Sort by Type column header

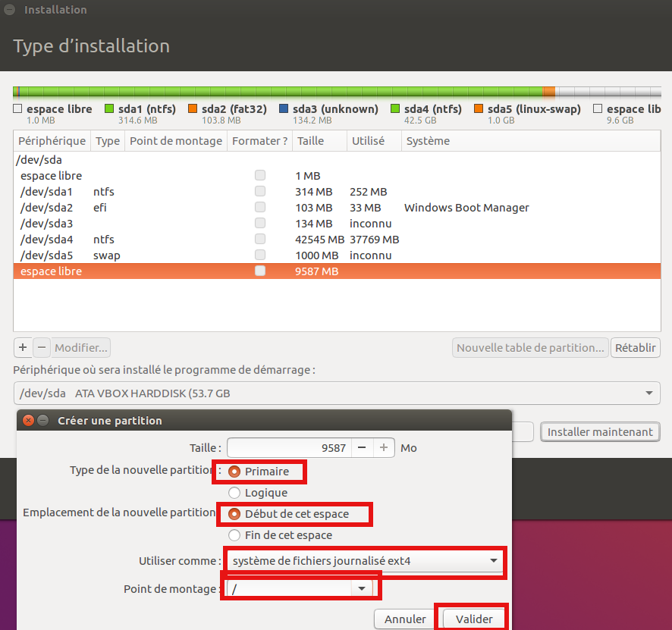108,141
